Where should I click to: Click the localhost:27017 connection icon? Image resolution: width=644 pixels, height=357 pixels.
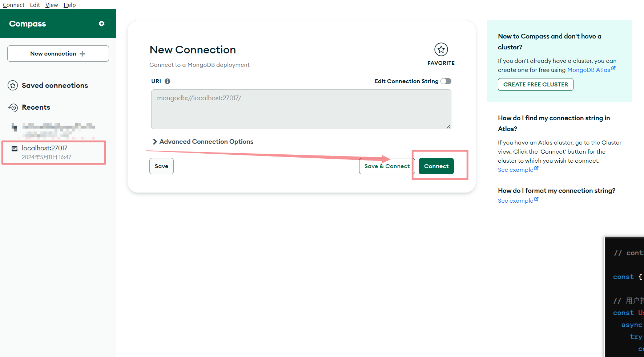point(15,149)
